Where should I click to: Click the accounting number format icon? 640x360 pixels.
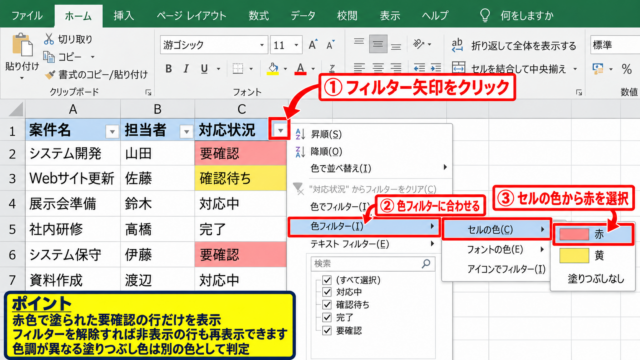click(x=598, y=69)
